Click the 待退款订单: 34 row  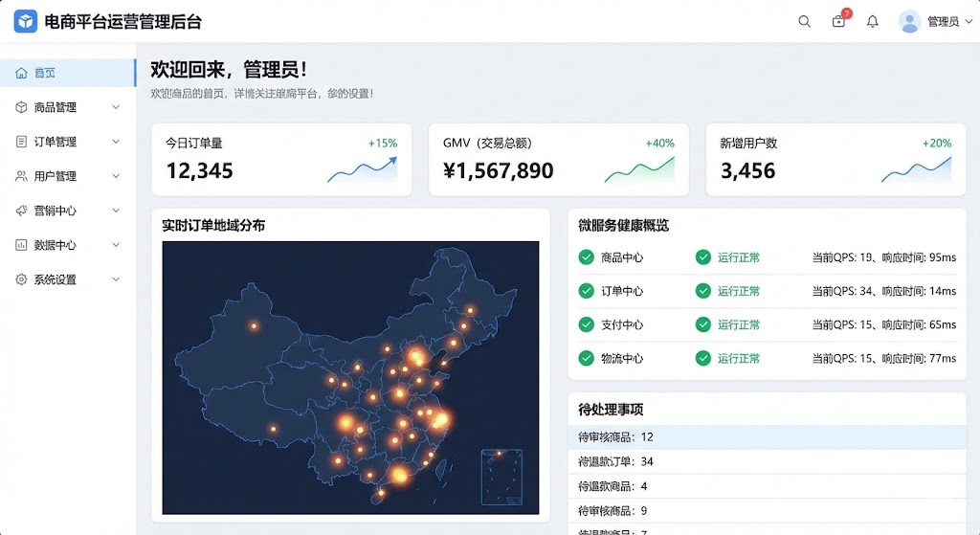767,461
